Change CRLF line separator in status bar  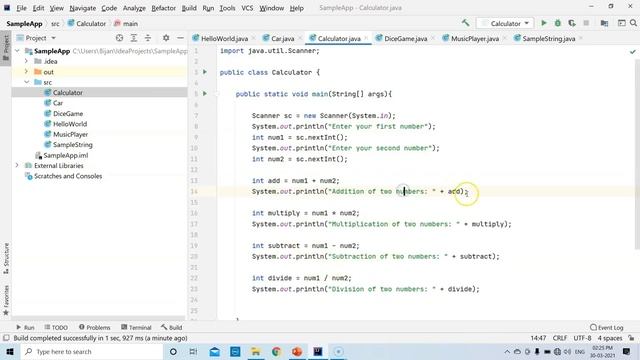click(x=560, y=338)
